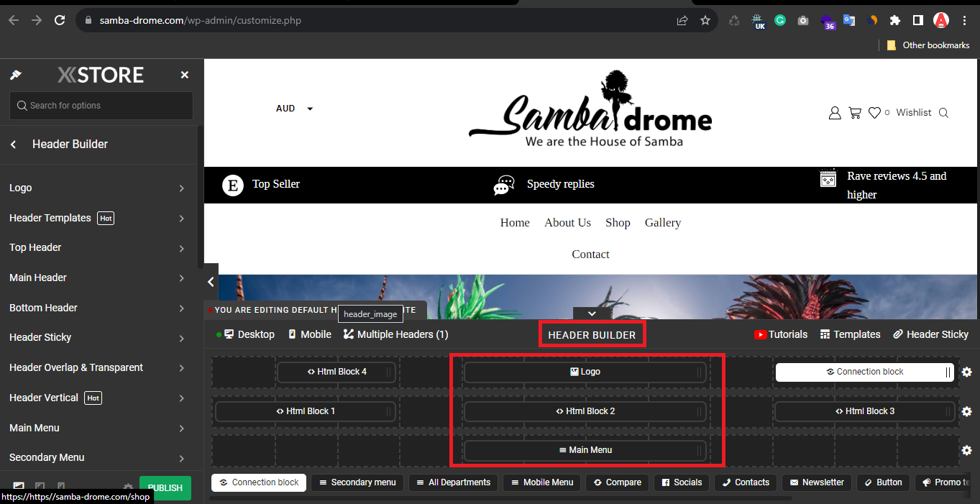This screenshot has height=504, width=980.
Task: Expand the Logo settings section
Action: [99, 188]
